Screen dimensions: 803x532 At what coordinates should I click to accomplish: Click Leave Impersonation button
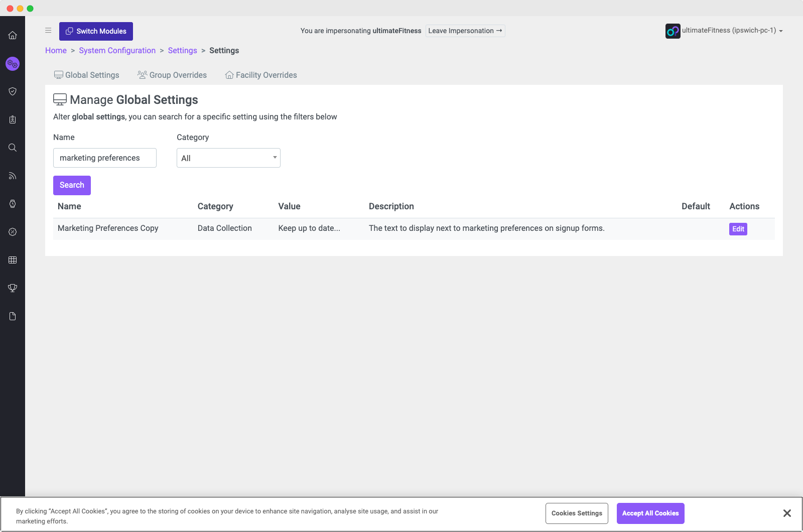coord(465,31)
